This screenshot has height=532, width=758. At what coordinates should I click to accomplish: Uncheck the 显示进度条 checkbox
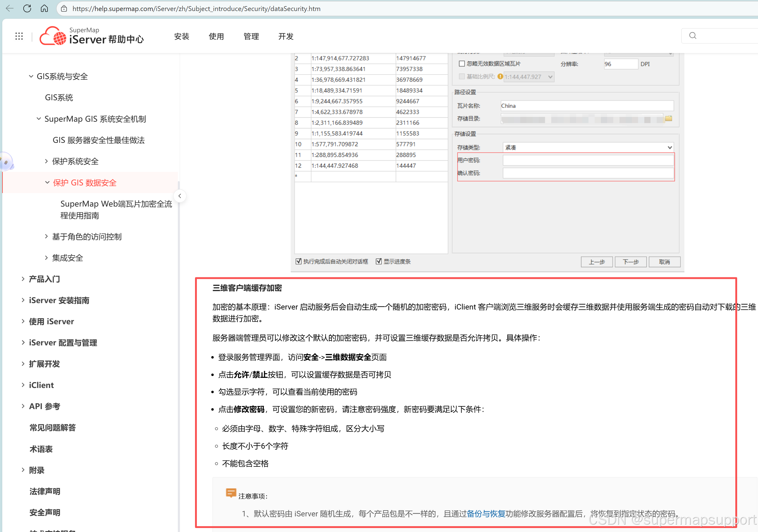coord(379,261)
